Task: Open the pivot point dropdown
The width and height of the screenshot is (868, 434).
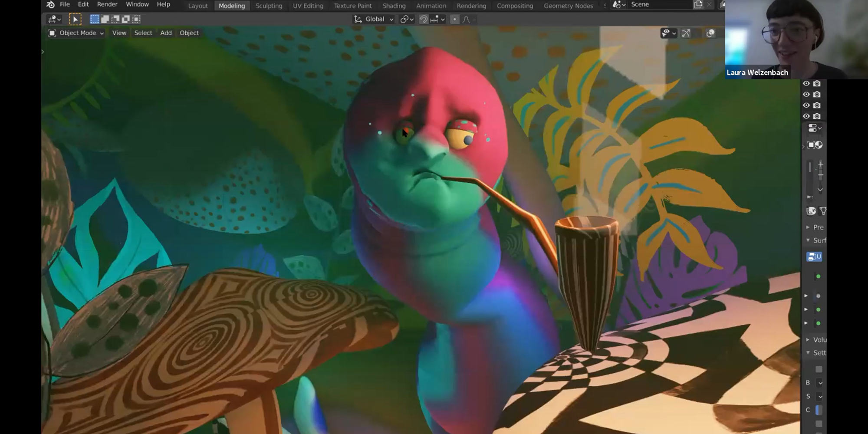Action: coord(407,19)
